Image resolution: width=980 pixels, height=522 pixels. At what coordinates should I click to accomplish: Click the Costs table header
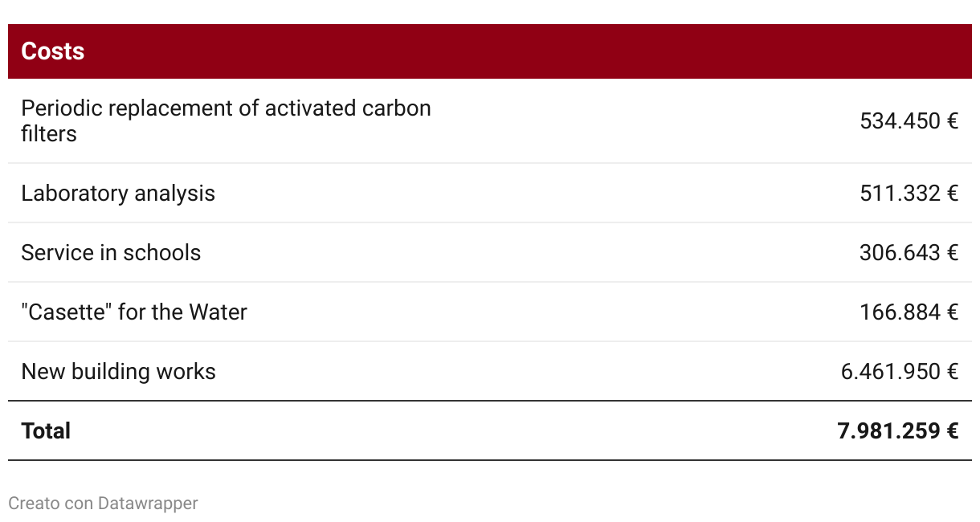tap(53, 51)
